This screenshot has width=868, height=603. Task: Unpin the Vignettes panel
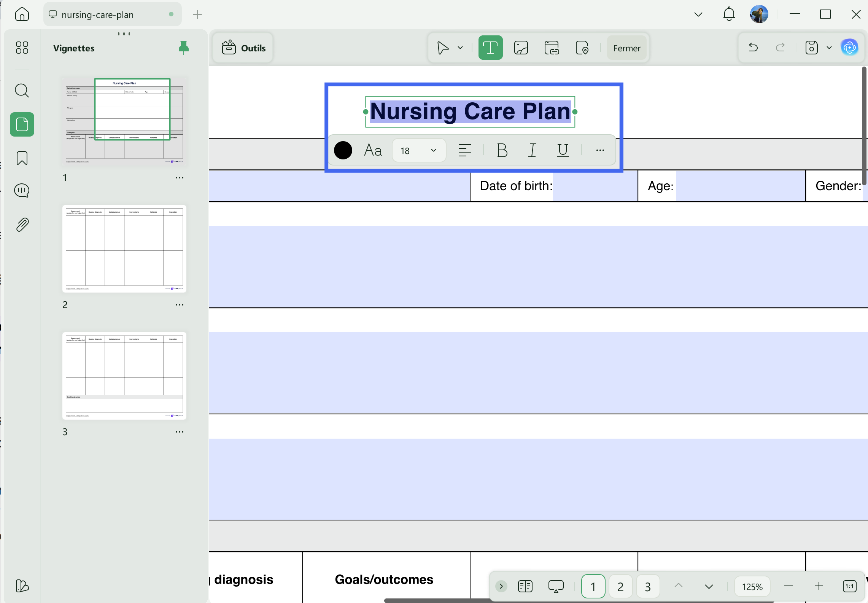click(x=184, y=48)
